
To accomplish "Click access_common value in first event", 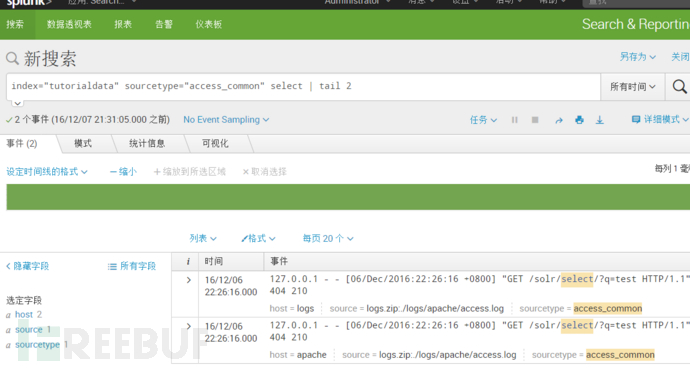I will pyautogui.click(x=608, y=308).
